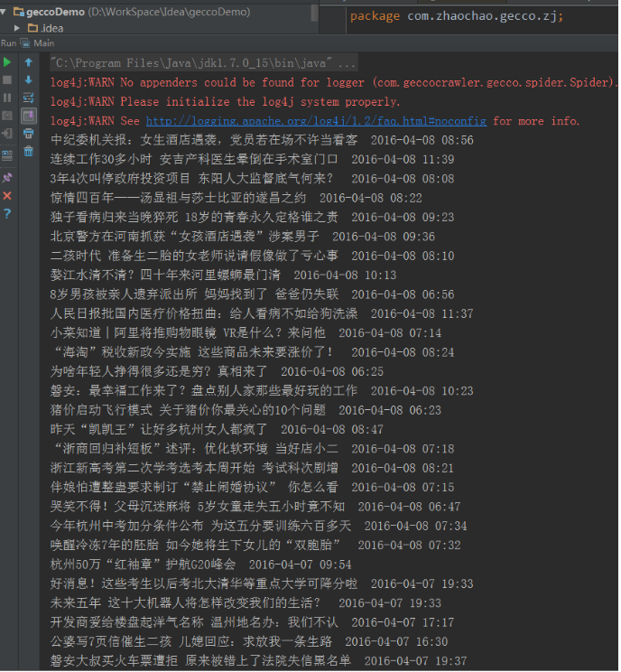The width and height of the screenshot is (621, 672).
Task: Rerun Main with the green play icon
Action: pos(7,62)
